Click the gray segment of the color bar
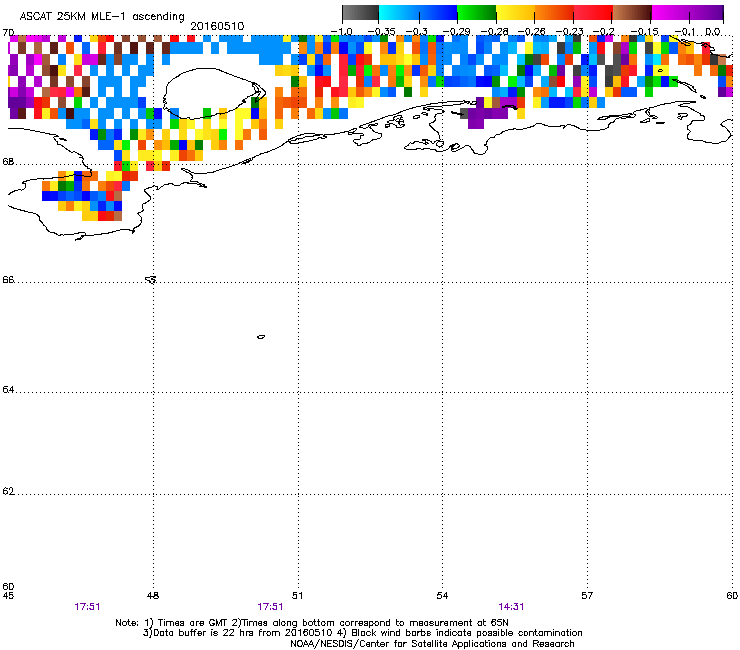The height and width of the screenshot is (650, 740). tap(361, 13)
